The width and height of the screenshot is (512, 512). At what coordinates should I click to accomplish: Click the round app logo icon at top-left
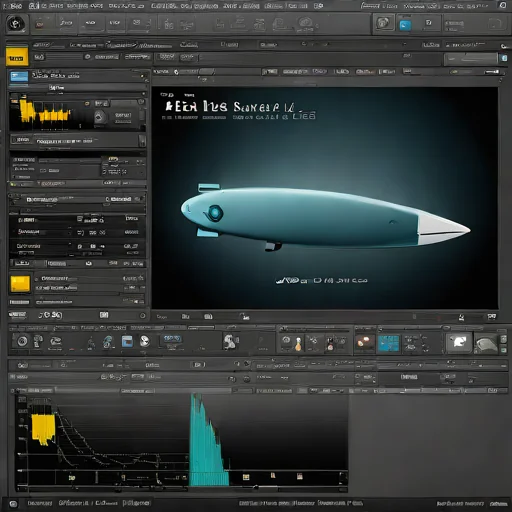tap(16, 24)
